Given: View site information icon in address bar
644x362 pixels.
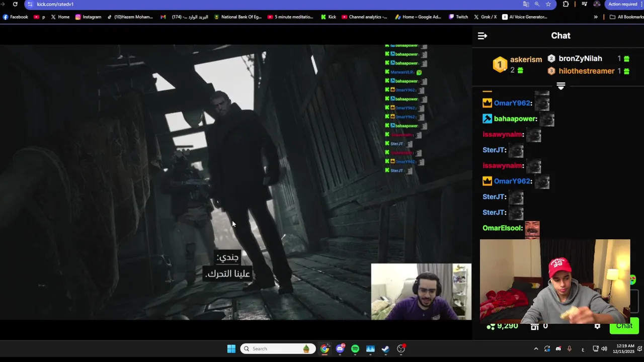Looking at the screenshot, I should pos(30,4).
